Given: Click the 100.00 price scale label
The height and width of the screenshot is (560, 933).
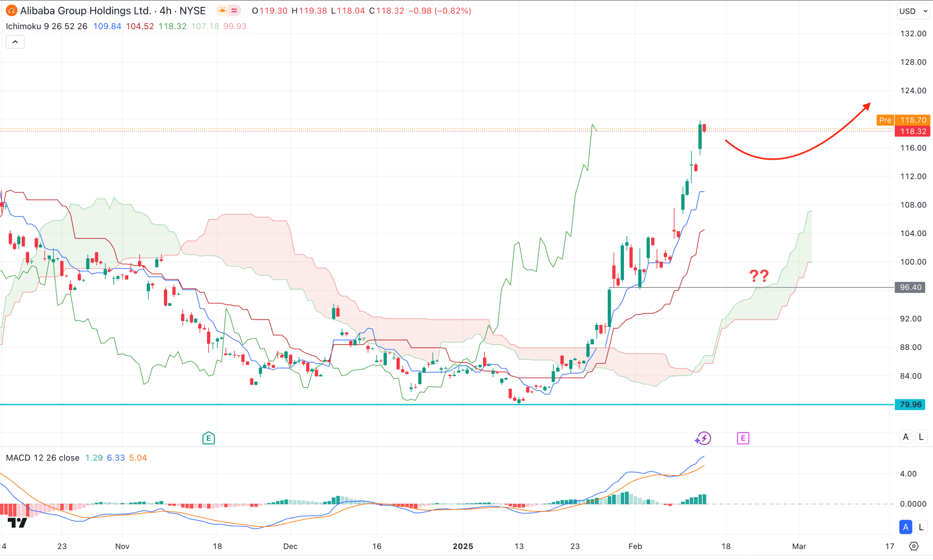Looking at the screenshot, I should (913, 262).
